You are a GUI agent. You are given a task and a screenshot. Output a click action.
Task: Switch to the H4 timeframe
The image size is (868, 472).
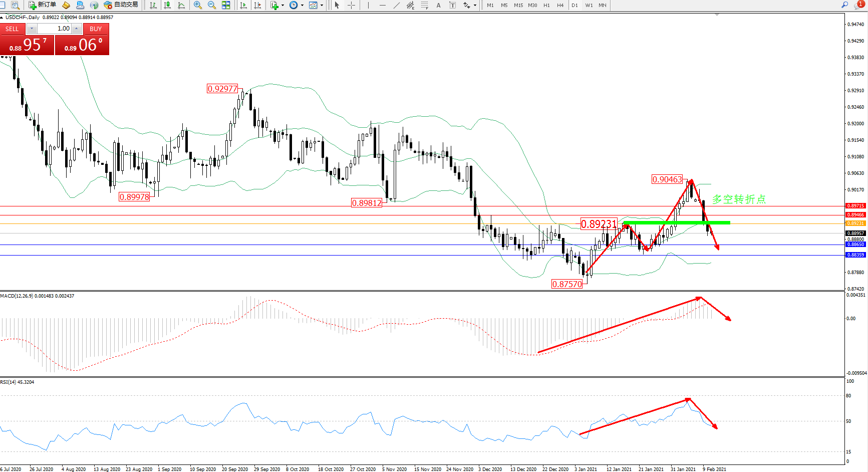click(x=560, y=5)
